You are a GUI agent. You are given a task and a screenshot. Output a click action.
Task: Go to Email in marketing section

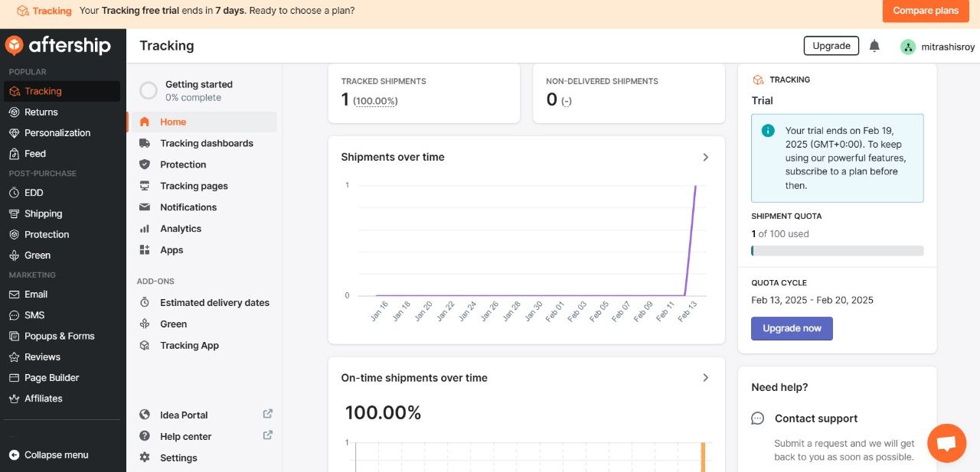[x=36, y=295]
